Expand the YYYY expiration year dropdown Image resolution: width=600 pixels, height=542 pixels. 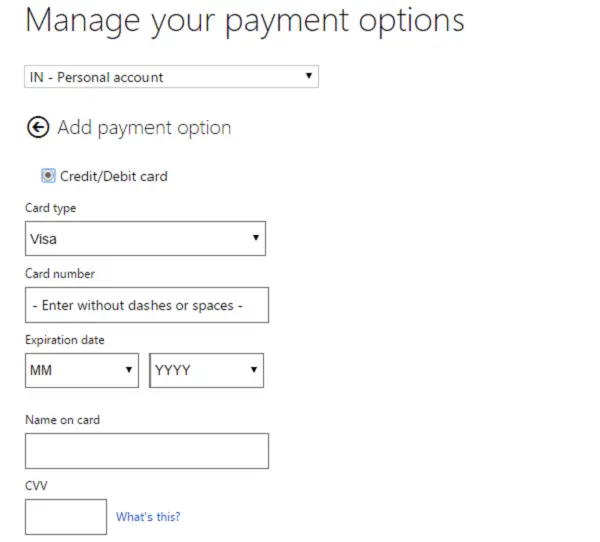(x=206, y=371)
